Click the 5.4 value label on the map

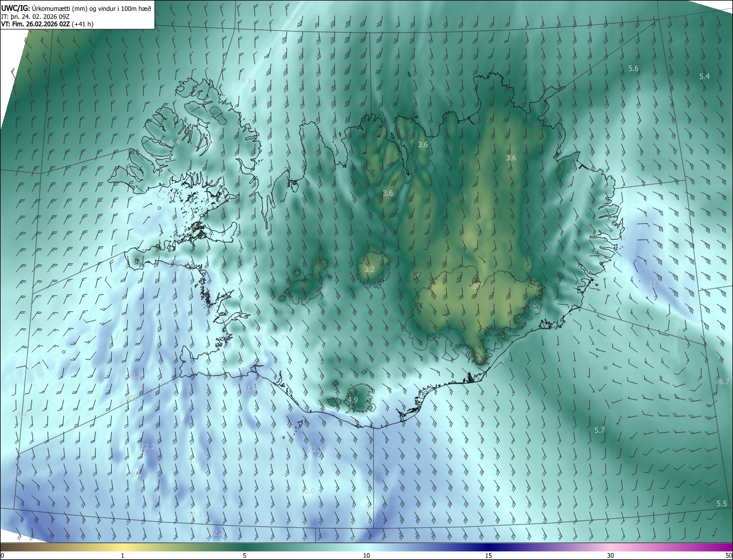pos(704,76)
